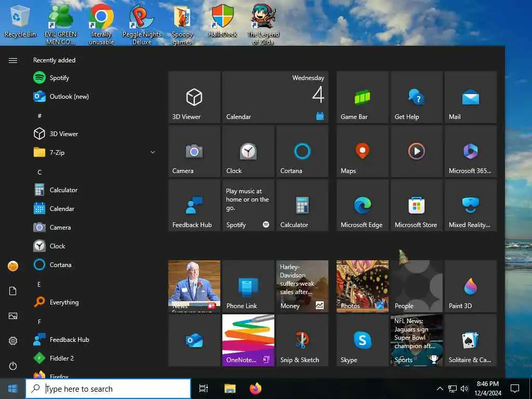Screen dimensions: 532x399
Task: Open Outlook (new) in app list
Action: pyautogui.click(x=95, y=96)
